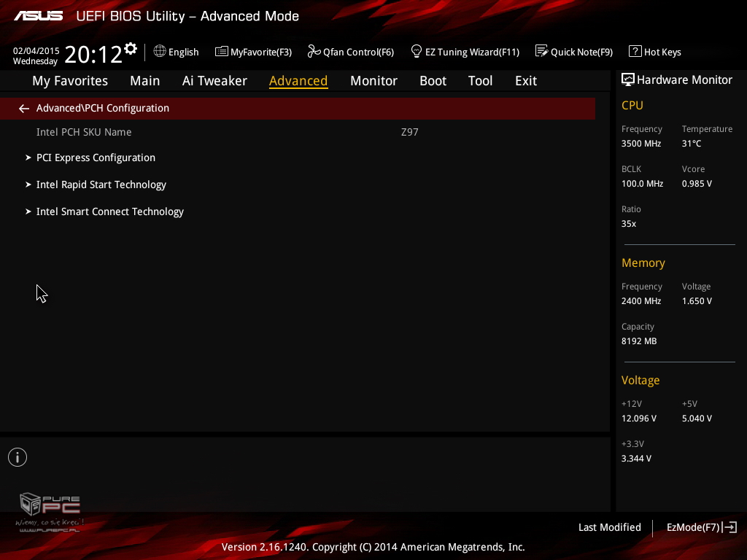Click +3.3V reading 3.344 V
Viewport: 747px width, 560px height.
[x=636, y=458]
